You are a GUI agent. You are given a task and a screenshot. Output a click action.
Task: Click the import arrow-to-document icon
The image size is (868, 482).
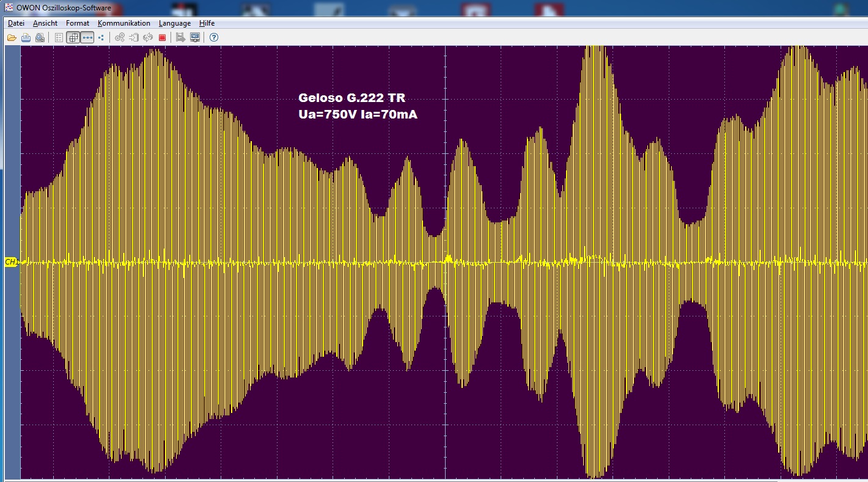coord(134,38)
